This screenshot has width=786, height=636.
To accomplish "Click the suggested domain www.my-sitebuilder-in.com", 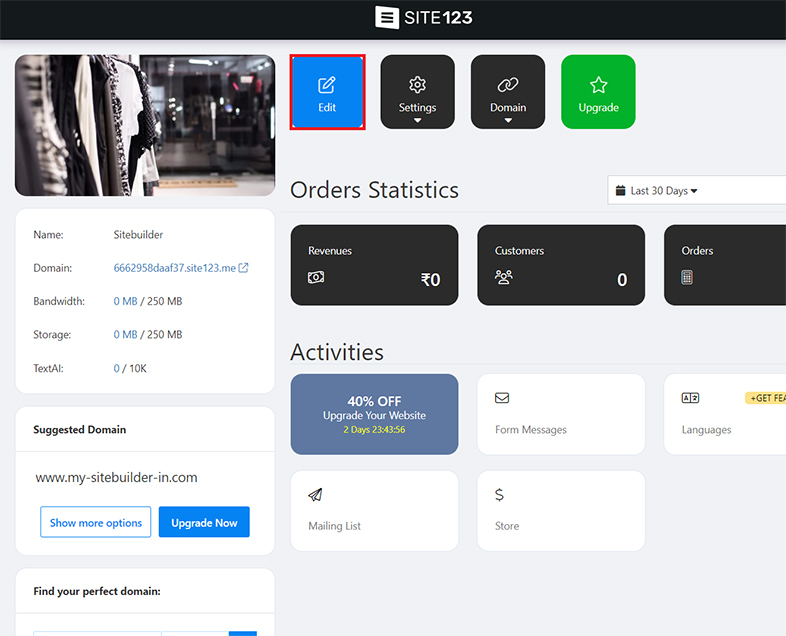I will [116, 478].
